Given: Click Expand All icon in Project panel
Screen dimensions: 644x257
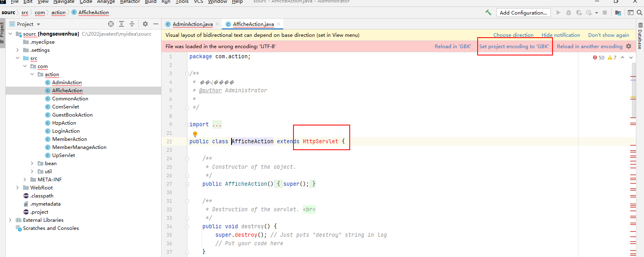Looking at the screenshot, I should 121,24.
